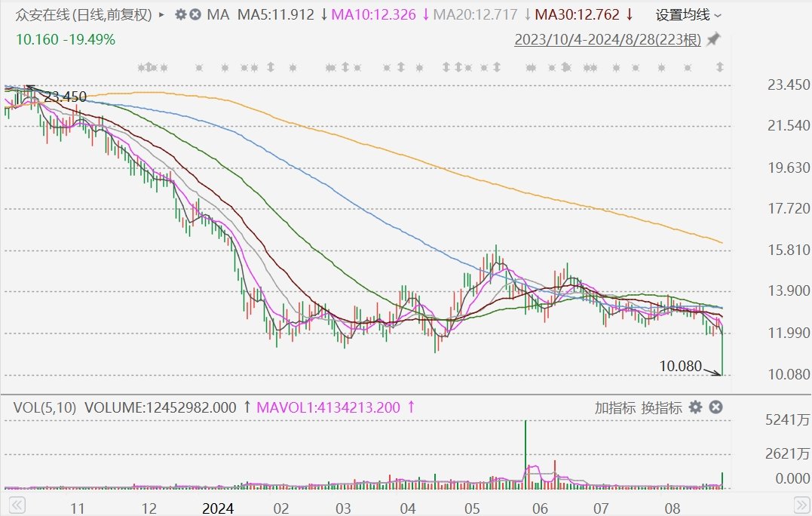Screen dimensions: 812x516
Task: Click the MA20:12.717 value
Action: (475, 14)
